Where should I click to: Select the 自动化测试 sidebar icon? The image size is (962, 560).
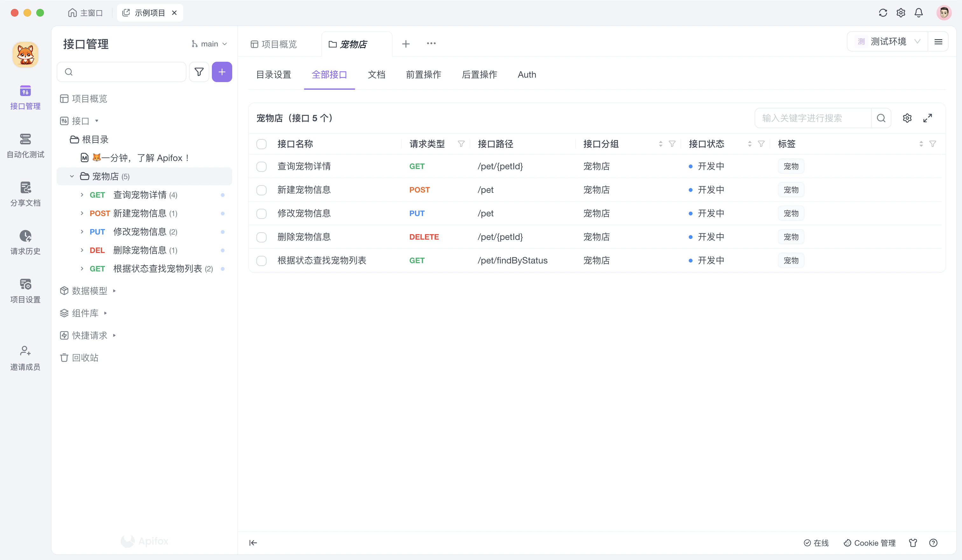(25, 145)
